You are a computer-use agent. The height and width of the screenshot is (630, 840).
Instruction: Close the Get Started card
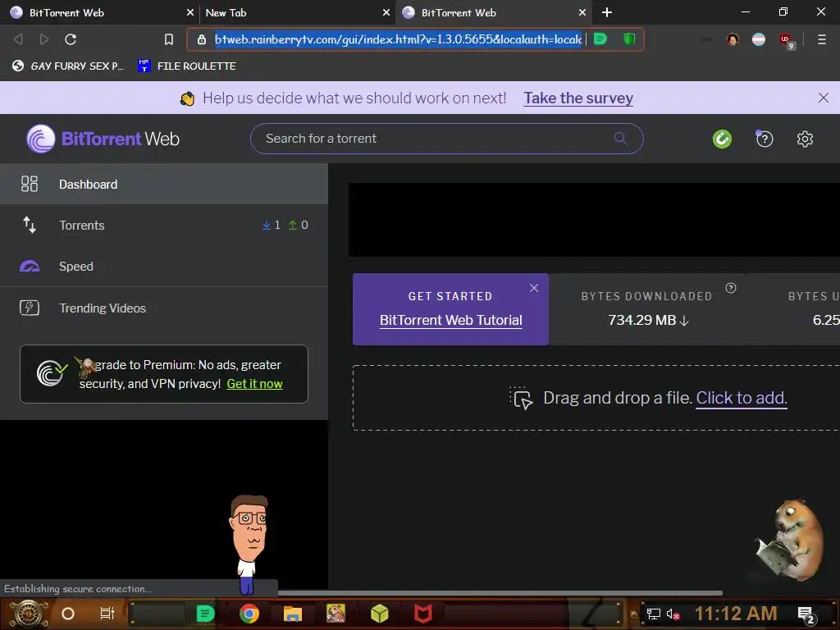pyautogui.click(x=533, y=288)
